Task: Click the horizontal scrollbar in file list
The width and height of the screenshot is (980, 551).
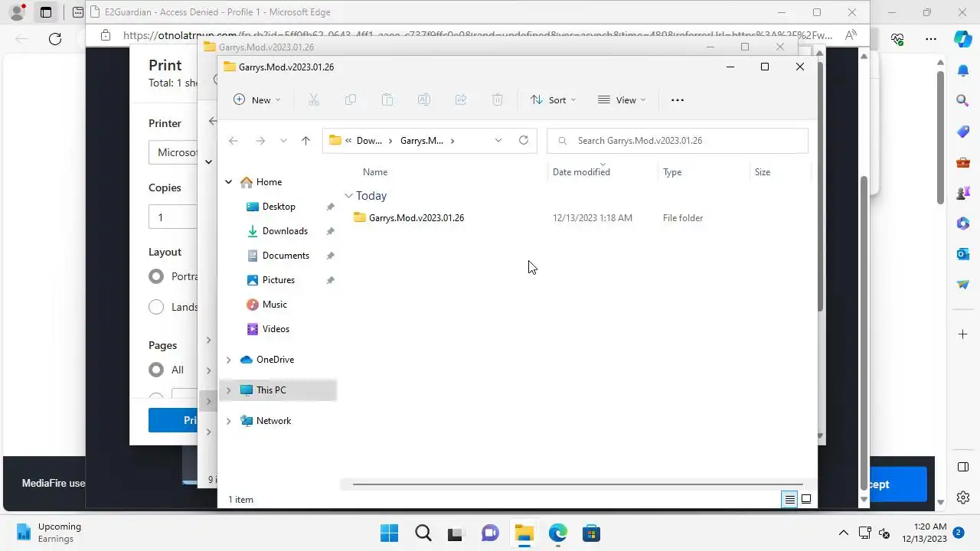Action: click(577, 484)
